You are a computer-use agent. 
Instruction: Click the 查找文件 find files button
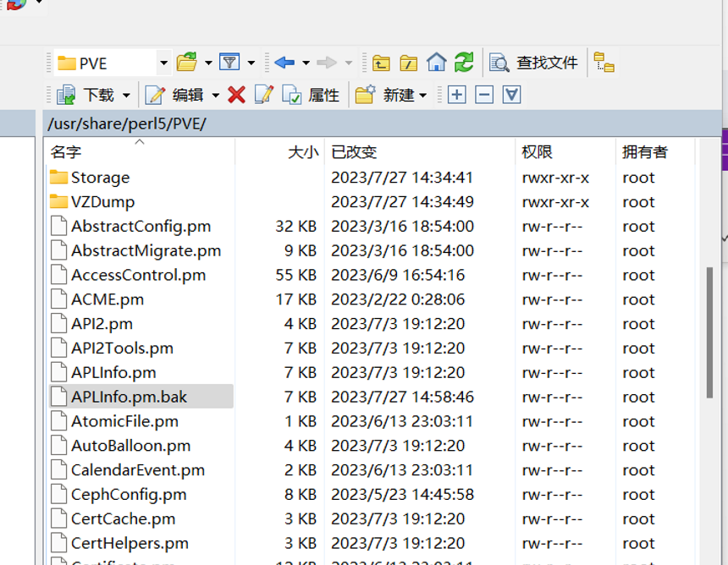[x=535, y=63]
